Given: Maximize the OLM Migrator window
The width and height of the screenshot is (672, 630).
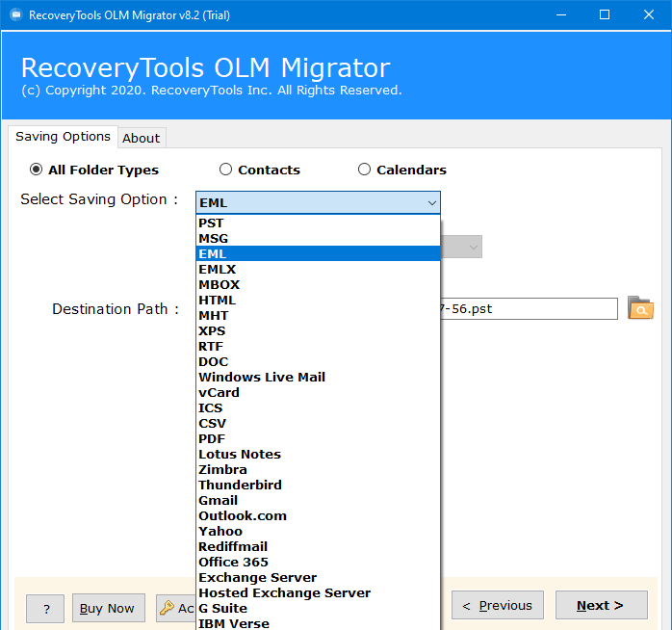Looking at the screenshot, I should tap(605, 15).
